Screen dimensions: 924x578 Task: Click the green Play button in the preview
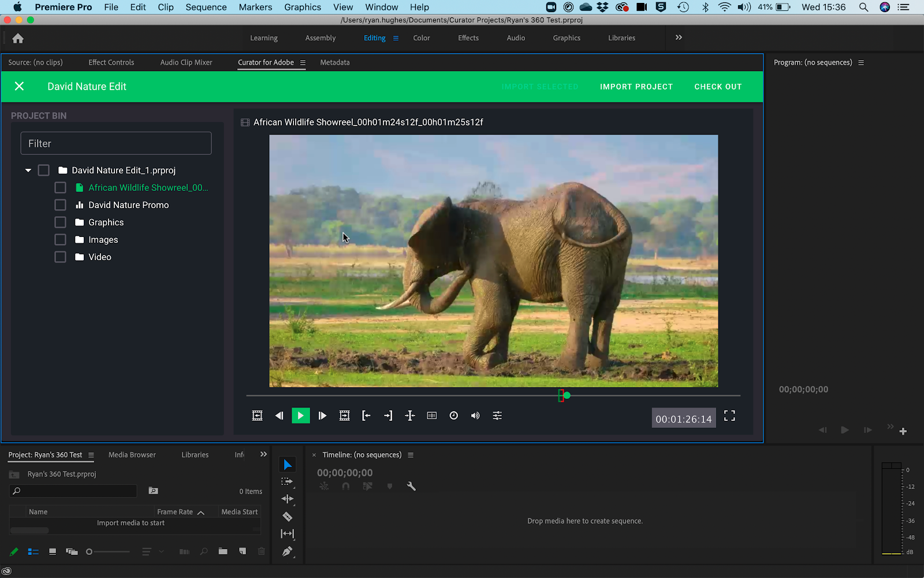pos(300,416)
